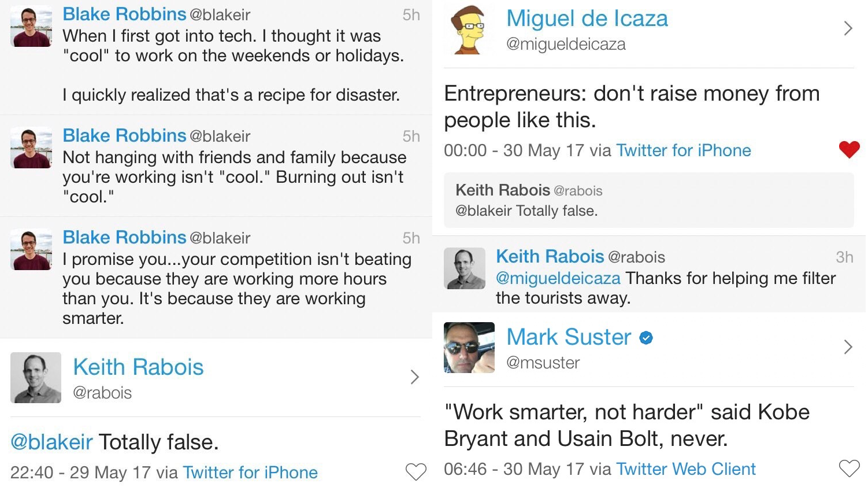868x487 pixels.
Task: Tap Keith Rabois's large black-and-white avatar
Action: (36, 377)
